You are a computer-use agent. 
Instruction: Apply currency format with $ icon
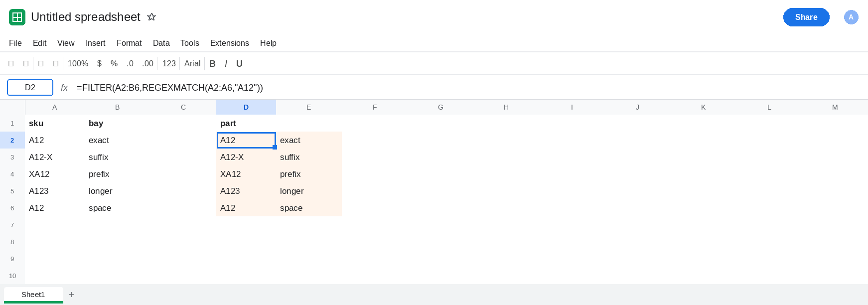[99, 64]
